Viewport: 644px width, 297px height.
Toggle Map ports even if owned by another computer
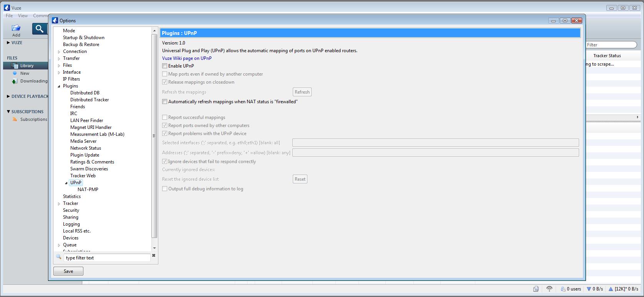[x=164, y=74]
